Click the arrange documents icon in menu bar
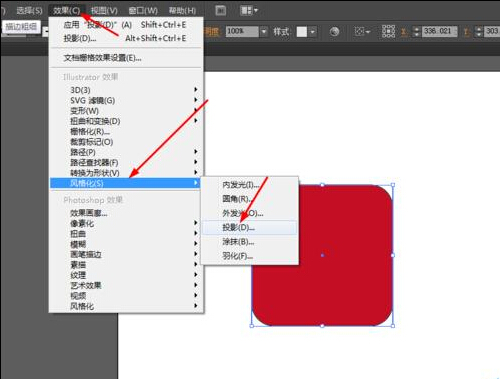This screenshot has width=500, height=379. click(249, 11)
